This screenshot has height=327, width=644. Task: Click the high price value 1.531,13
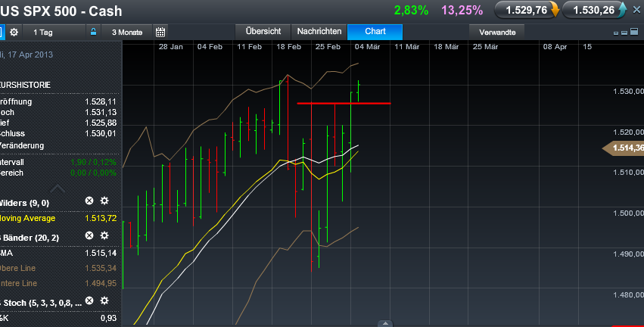point(101,112)
